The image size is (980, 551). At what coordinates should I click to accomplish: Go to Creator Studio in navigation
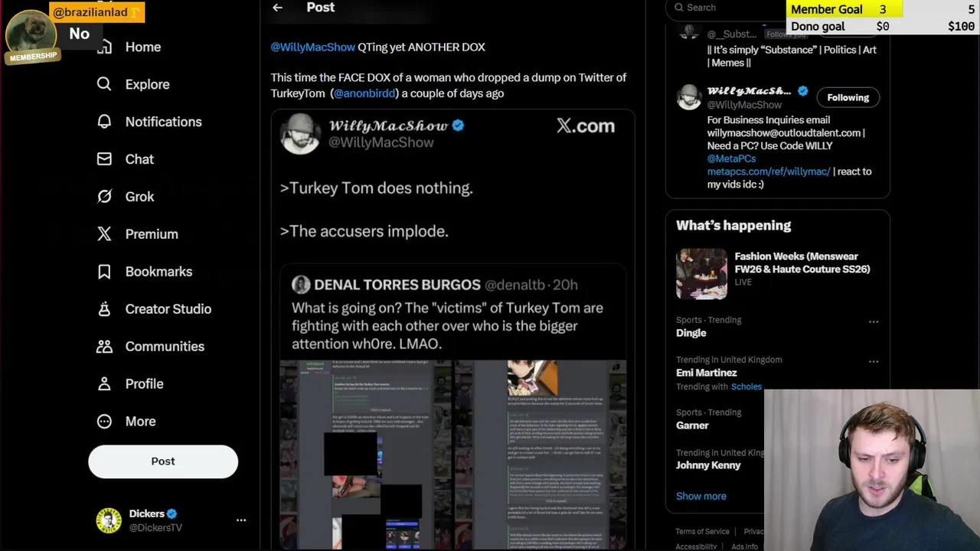pos(168,309)
